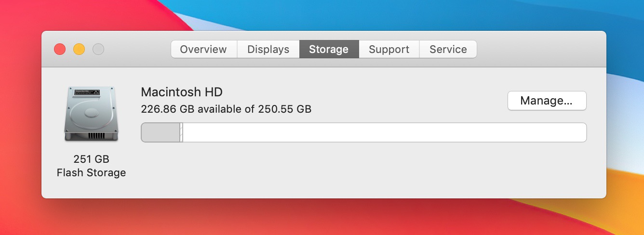Viewport: 644px width, 235px height.
Task: Click the empty title bar beside Service tab
Action: tap(540, 49)
